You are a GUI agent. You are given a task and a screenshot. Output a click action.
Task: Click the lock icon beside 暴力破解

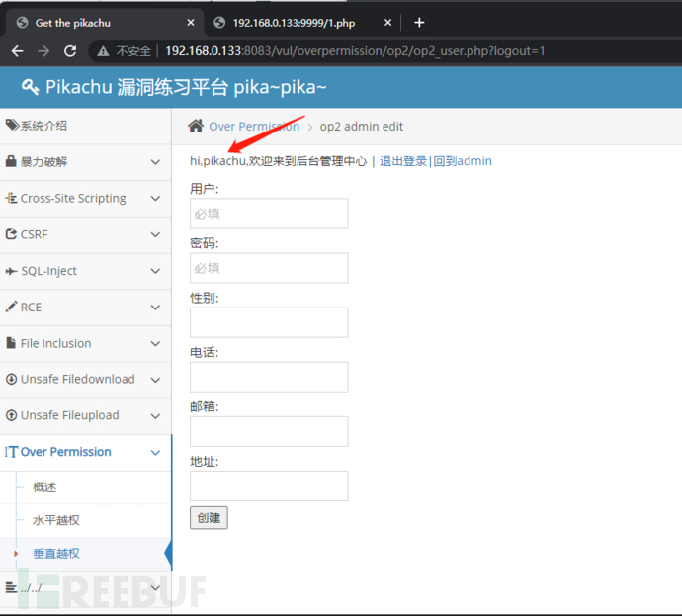click(11, 161)
